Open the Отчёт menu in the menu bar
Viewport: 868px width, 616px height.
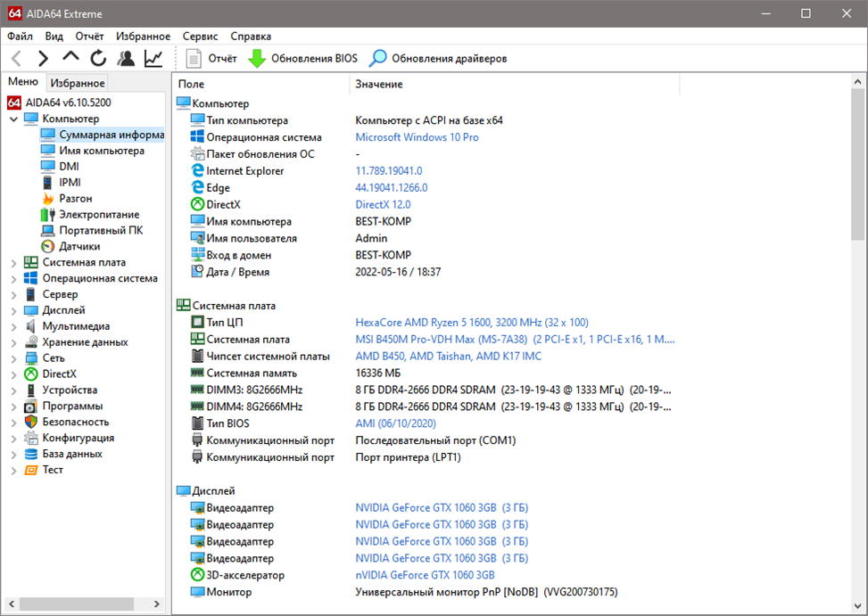click(90, 37)
